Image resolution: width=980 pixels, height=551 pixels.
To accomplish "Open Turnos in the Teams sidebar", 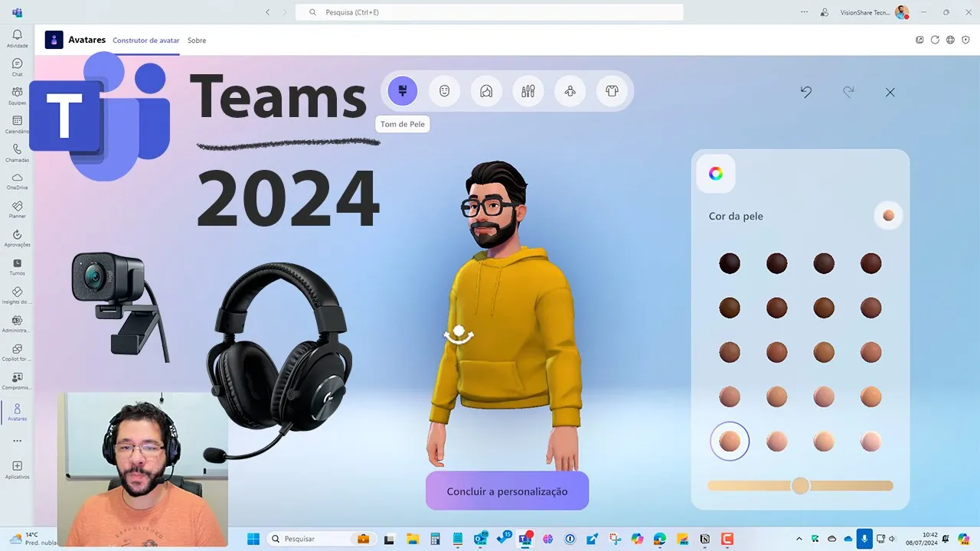I will pyautogui.click(x=17, y=267).
